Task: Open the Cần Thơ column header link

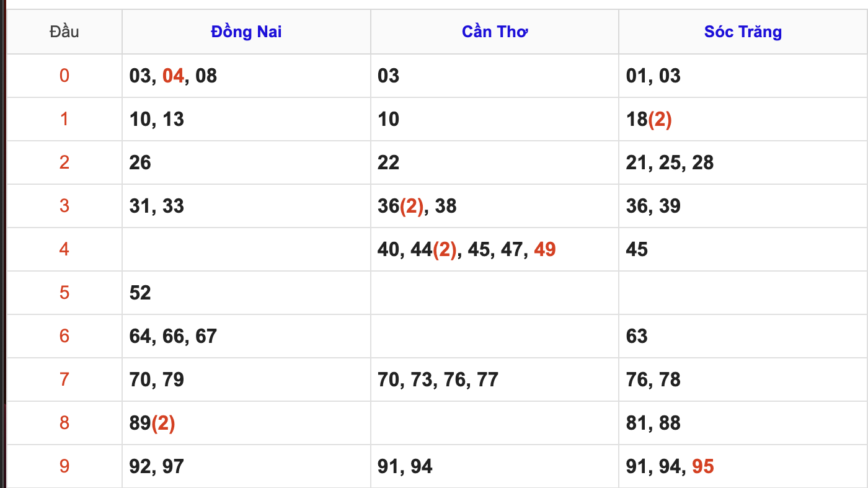Action: tap(494, 32)
